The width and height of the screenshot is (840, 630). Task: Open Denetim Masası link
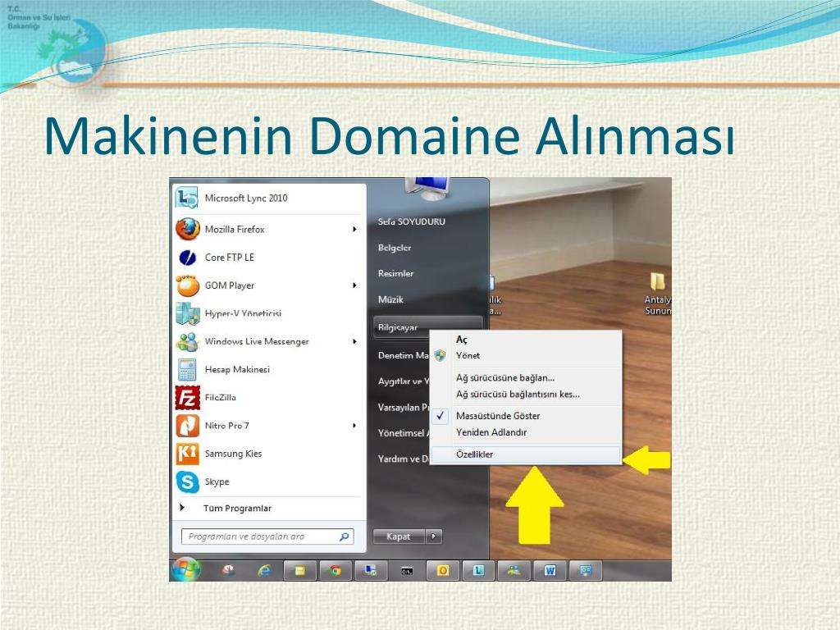pos(403,356)
